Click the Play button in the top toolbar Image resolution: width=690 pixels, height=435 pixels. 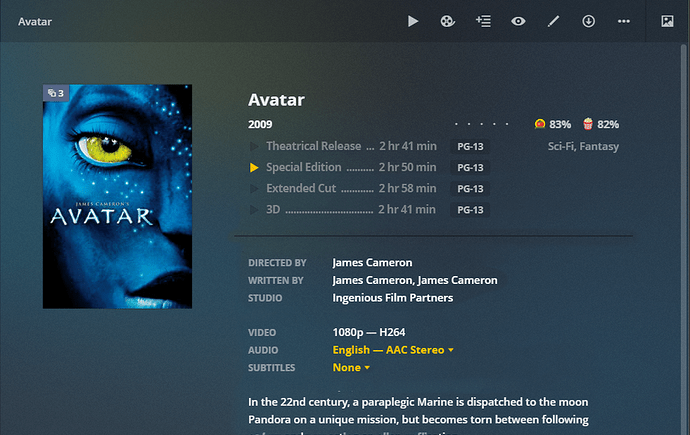[x=412, y=21]
